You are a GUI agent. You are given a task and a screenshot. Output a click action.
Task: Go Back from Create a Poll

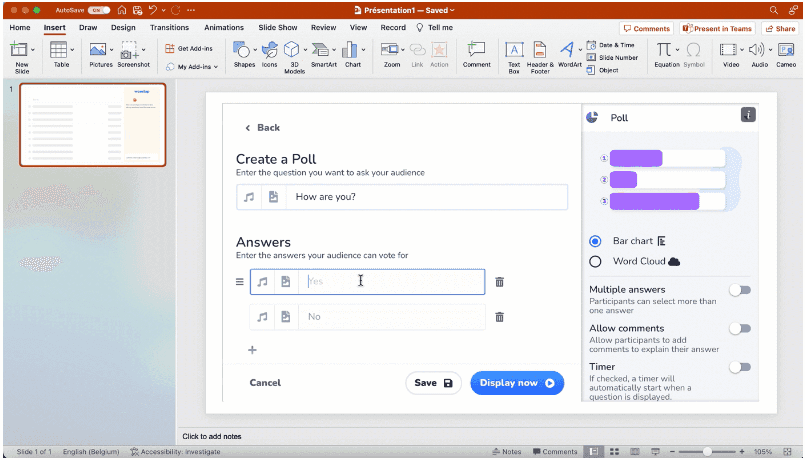click(262, 128)
